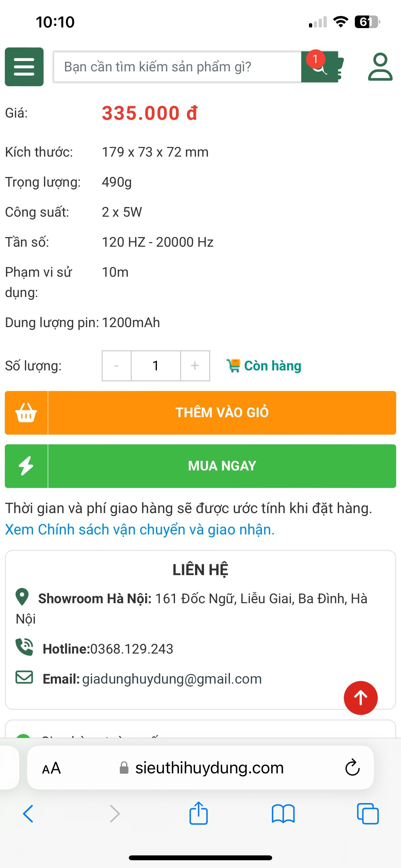This screenshot has height=868, width=401.
Task: Decrease quantity with minus button
Action: [117, 366]
